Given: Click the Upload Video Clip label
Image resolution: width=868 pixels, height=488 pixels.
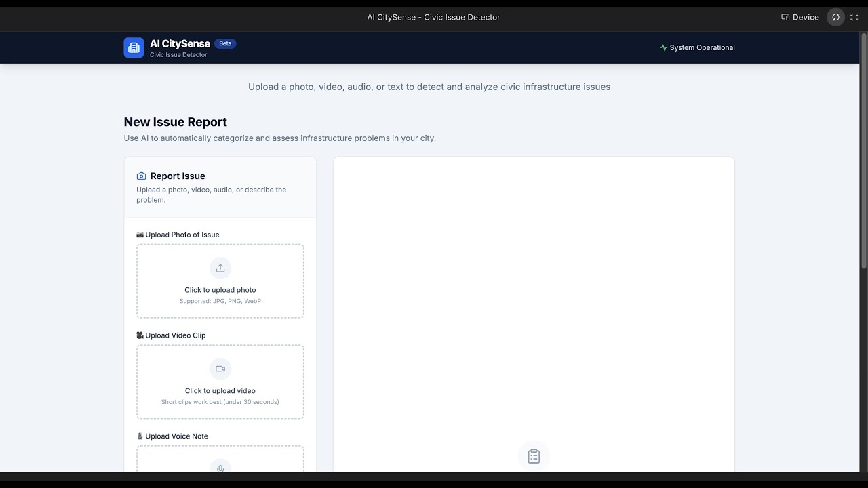Looking at the screenshot, I should pyautogui.click(x=171, y=335).
